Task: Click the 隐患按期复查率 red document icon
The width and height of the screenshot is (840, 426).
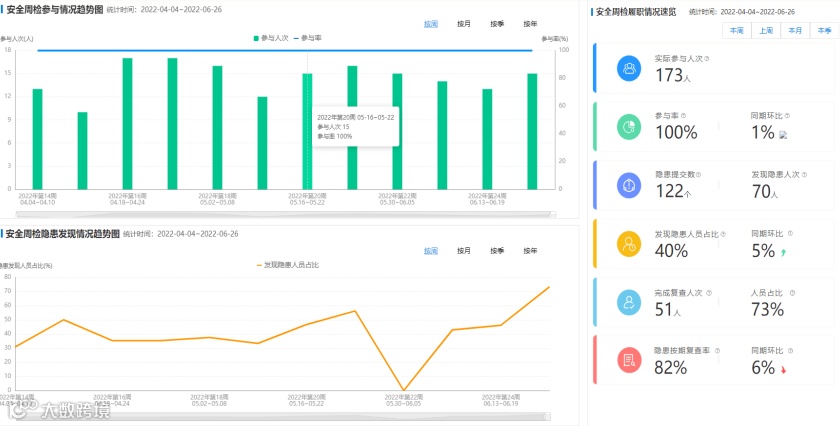Action: [x=629, y=360]
